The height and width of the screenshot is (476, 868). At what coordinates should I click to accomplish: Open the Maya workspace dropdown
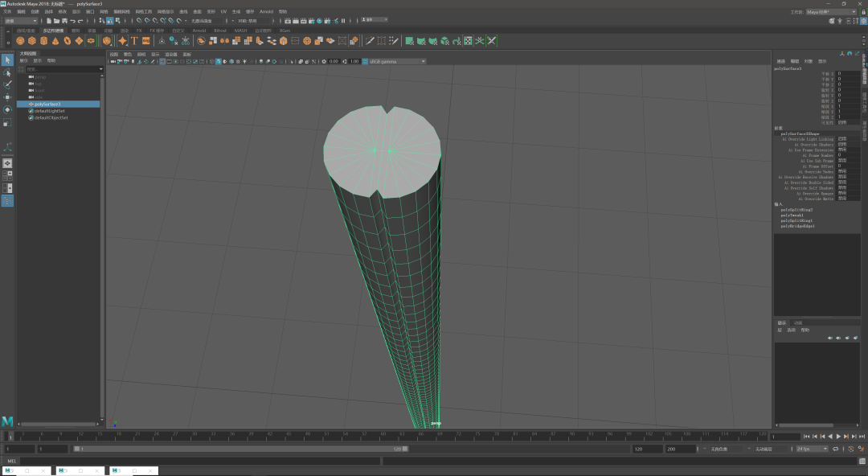coord(831,11)
